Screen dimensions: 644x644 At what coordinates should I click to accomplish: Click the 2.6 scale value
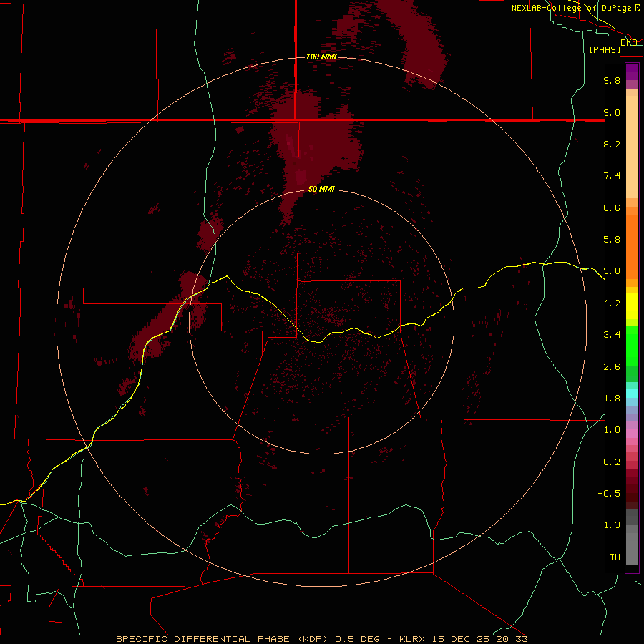[x=612, y=367]
